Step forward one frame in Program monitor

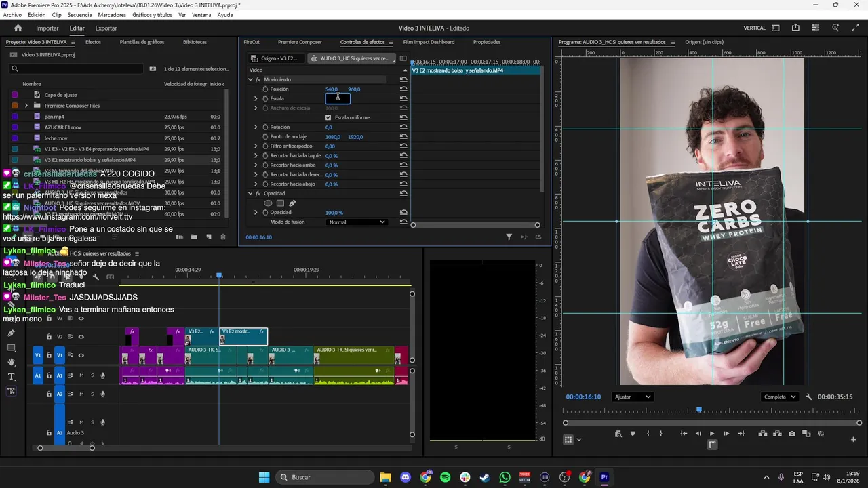click(726, 434)
